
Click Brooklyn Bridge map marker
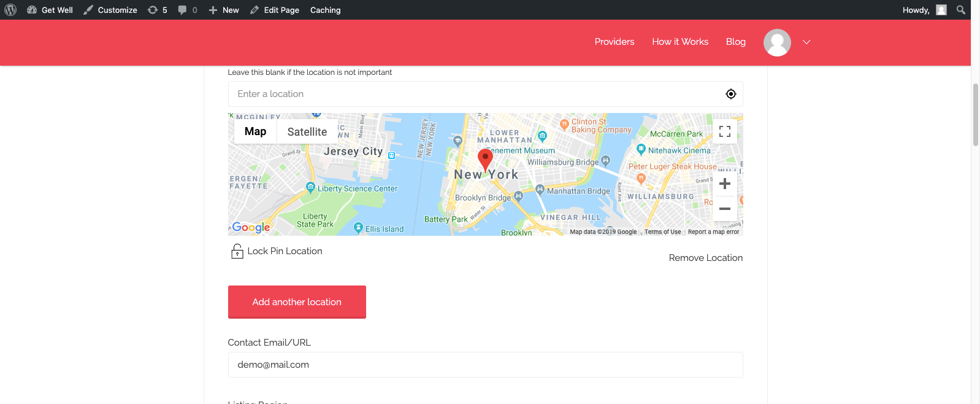pyautogui.click(x=518, y=196)
